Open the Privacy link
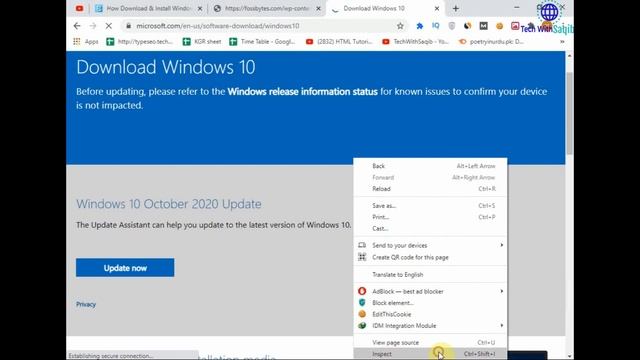The width and height of the screenshot is (640, 360). click(x=86, y=304)
